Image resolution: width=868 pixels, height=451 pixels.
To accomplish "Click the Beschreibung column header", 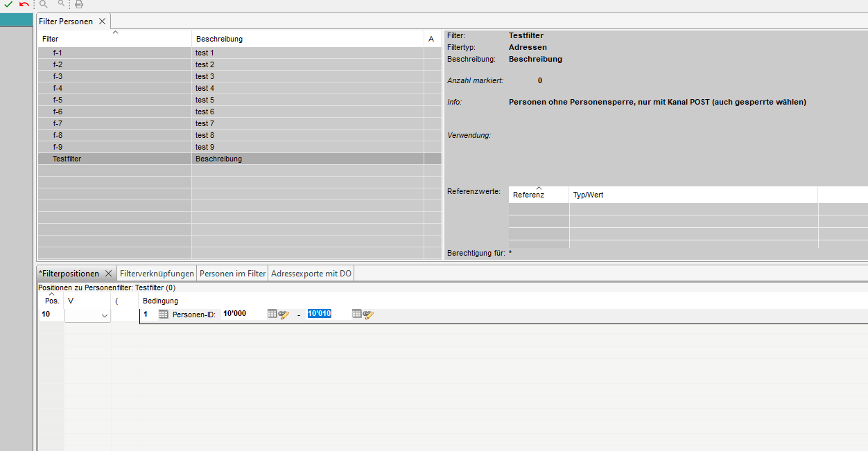I will (x=307, y=39).
